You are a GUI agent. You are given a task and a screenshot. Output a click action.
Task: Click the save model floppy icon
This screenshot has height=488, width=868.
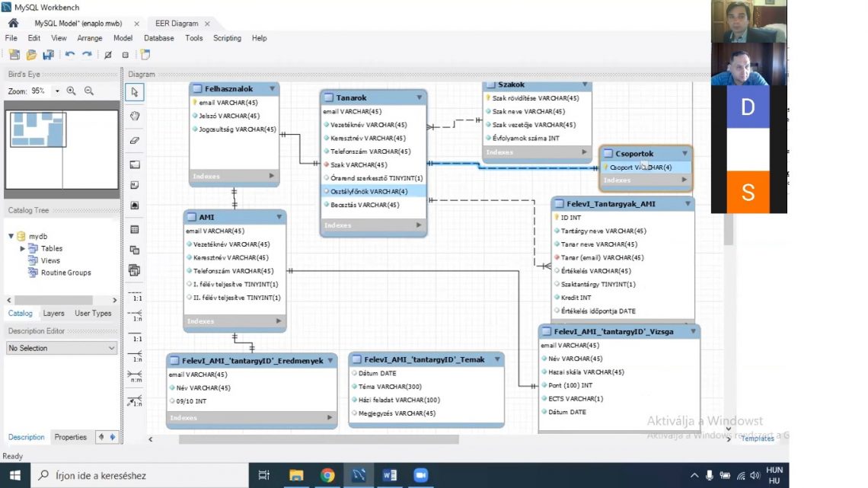click(48, 55)
